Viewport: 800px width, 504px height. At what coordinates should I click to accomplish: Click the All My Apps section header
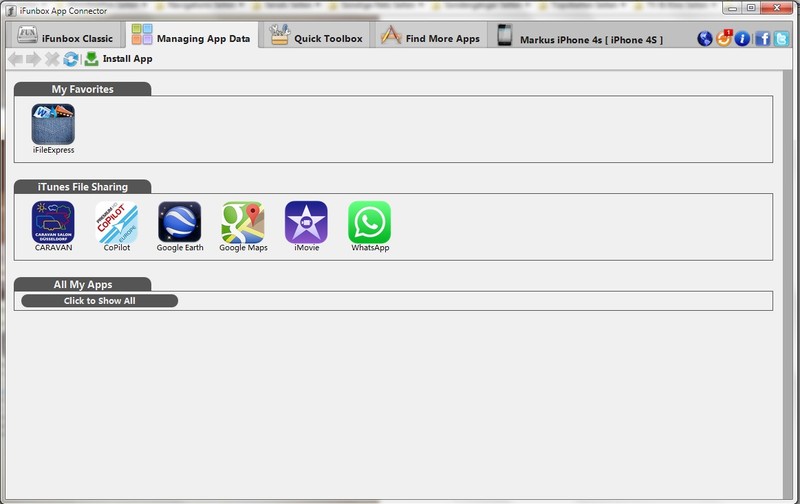coord(83,285)
